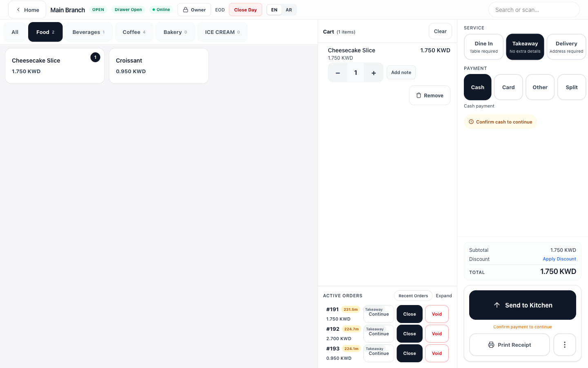Click the minus icon to decrease quantity

(338, 72)
